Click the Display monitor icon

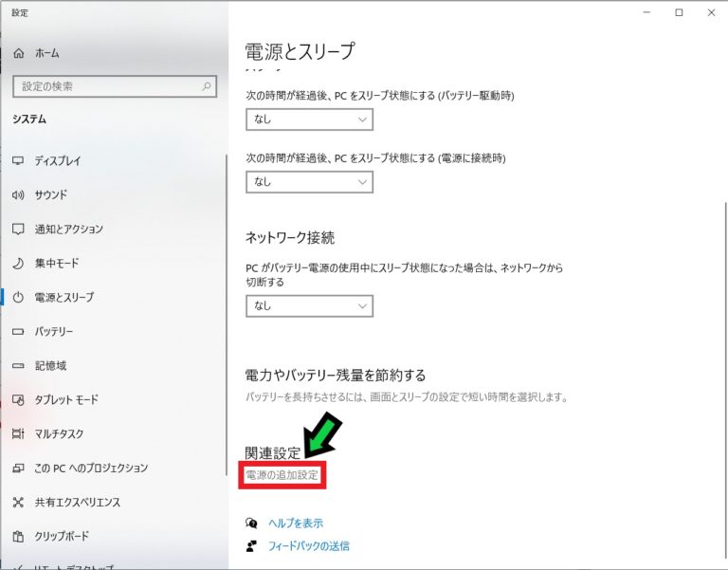18,161
